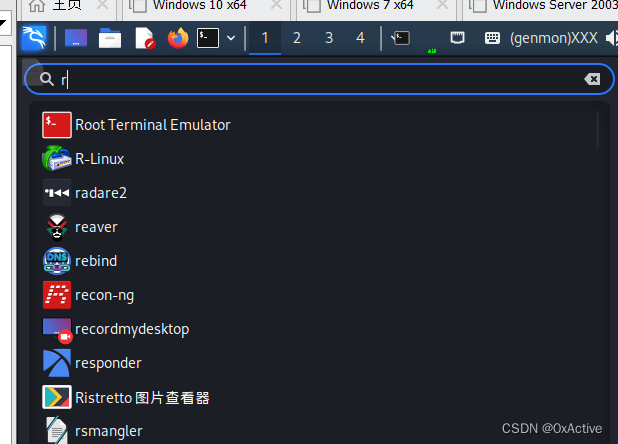Click the R-Linux drive icon

point(57,158)
